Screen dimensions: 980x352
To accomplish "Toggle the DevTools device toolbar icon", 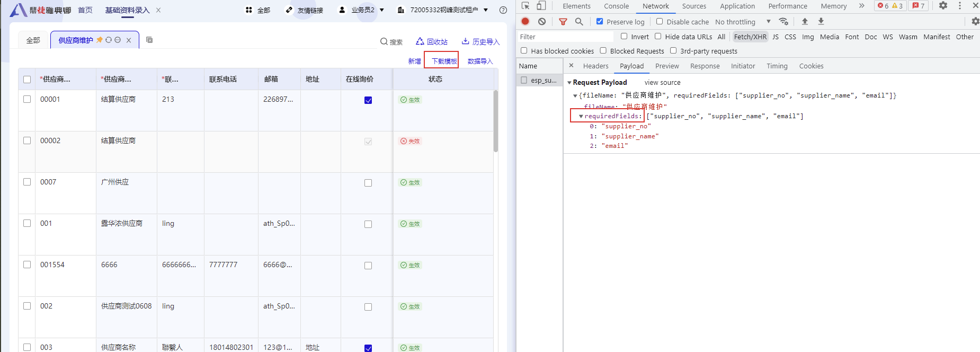I will tap(541, 6).
